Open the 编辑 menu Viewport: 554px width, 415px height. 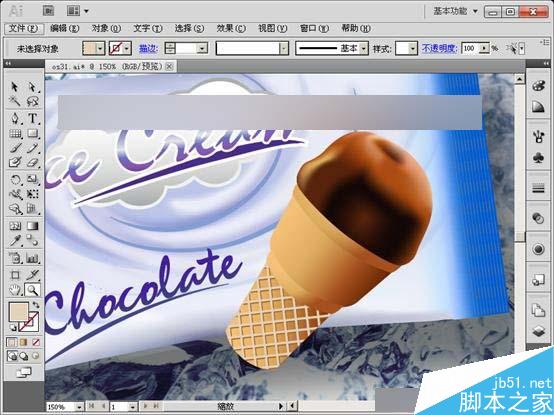[x=64, y=28]
